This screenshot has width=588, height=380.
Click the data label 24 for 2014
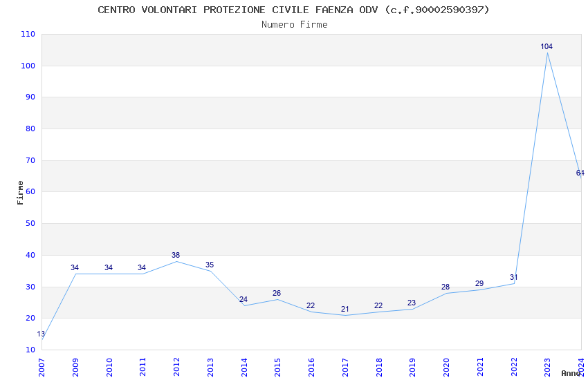[x=244, y=299]
